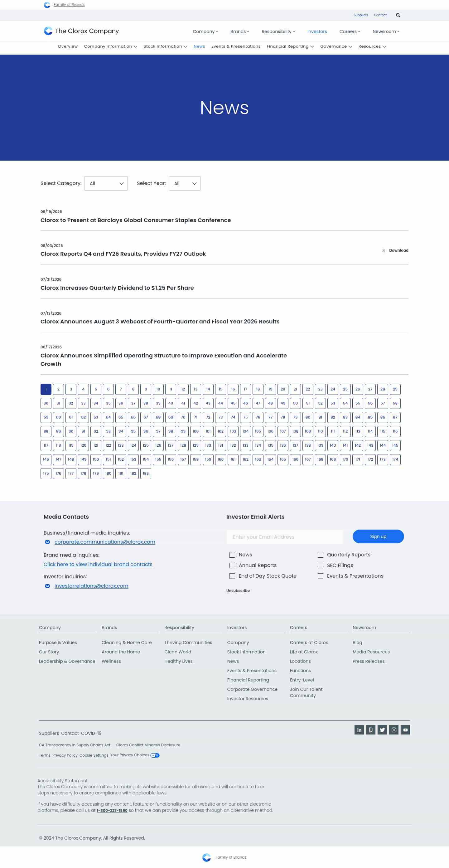Open the Brands main menu
Screen dimensions: 449x868
pyautogui.click(x=239, y=31)
